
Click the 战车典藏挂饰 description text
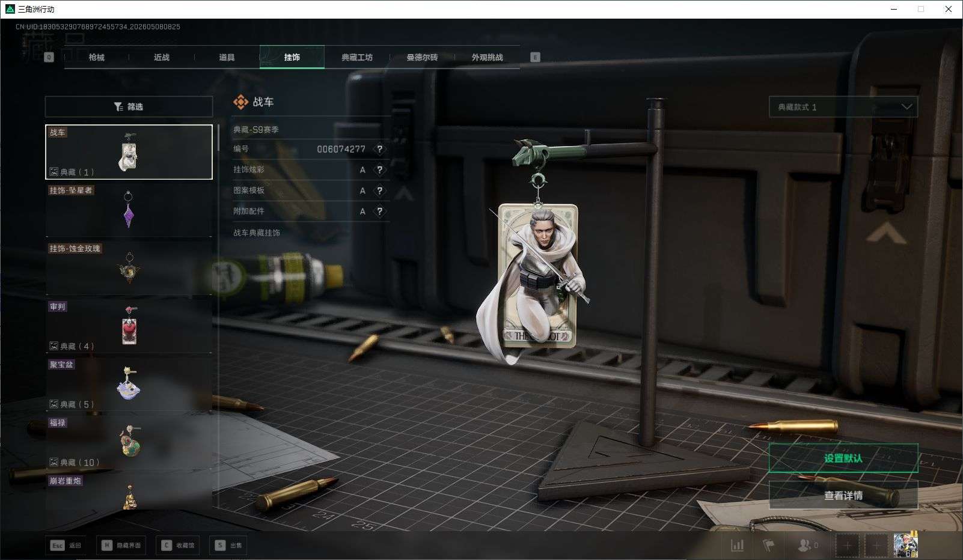[x=257, y=233]
